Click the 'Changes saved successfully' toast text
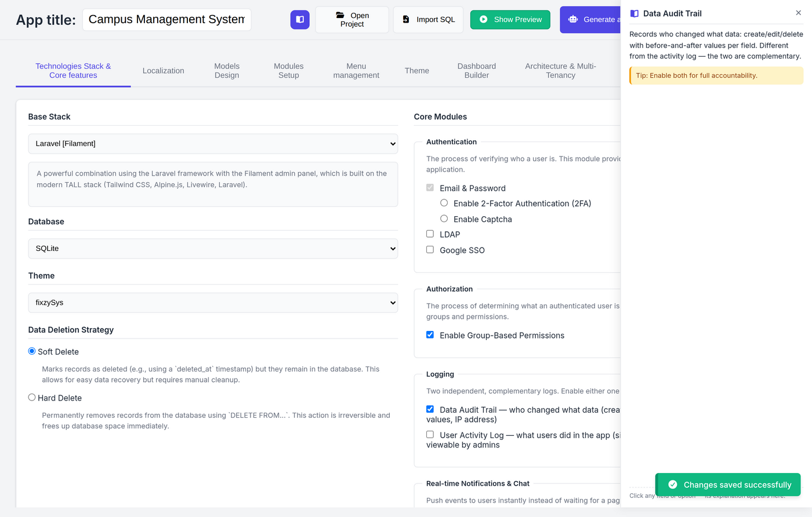The width and height of the screenshot is (812, 517). click(737, 485)
